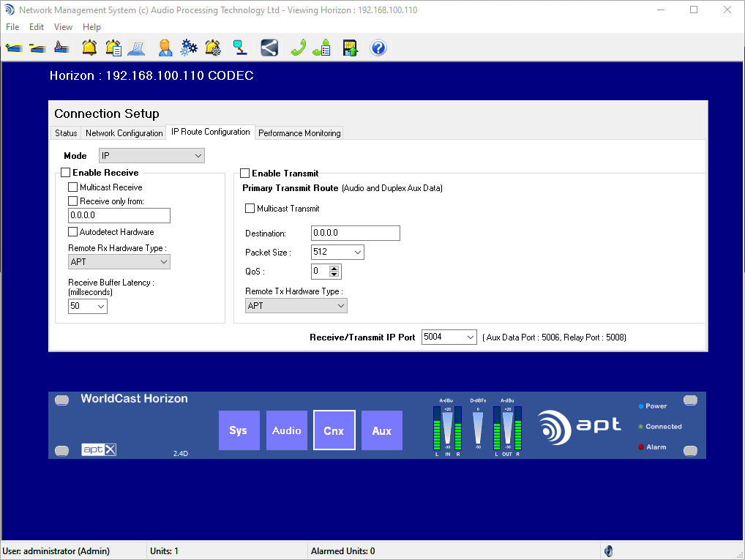Open the Help menu
Screen dimensions: 745x560
pos(91,27)
